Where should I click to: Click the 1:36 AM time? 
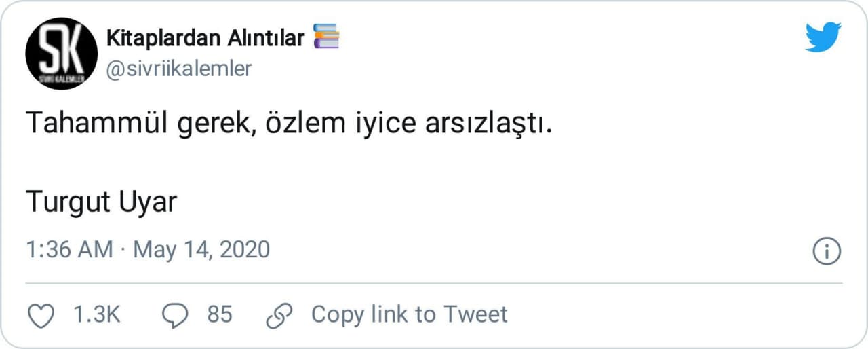coord(69,250)
